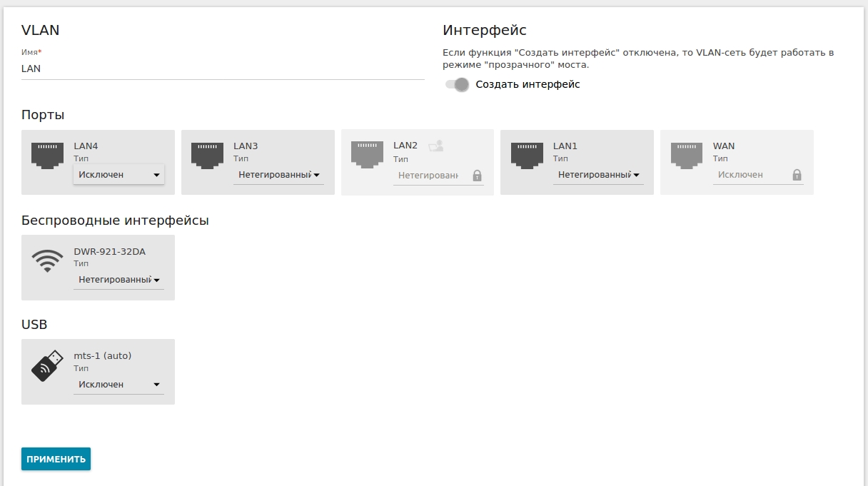
Task: Click the LAN3 Ethernet port icon
Action: coord(207,156)
